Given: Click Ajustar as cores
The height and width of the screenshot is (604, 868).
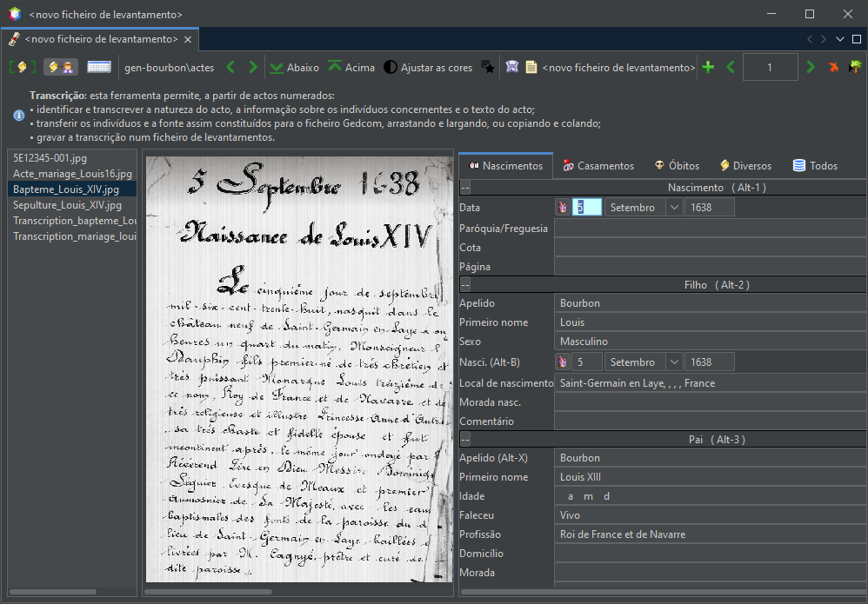Looking at the screenshot, I should pyautogui.click(x=428, y=68).
